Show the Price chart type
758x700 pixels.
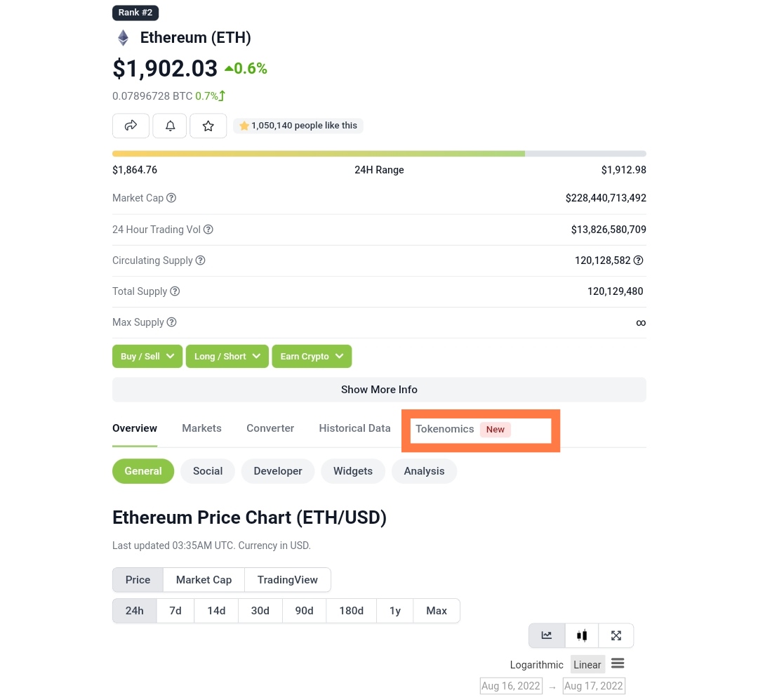coord(138,580)
